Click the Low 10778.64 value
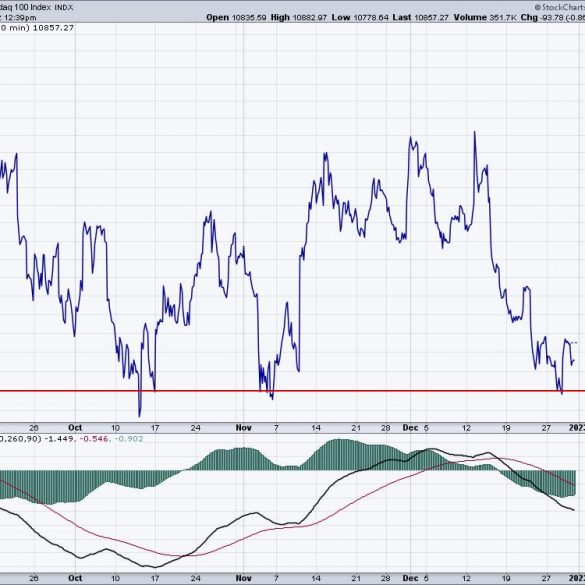The image size is (585, 585). [x=360, y=17]
